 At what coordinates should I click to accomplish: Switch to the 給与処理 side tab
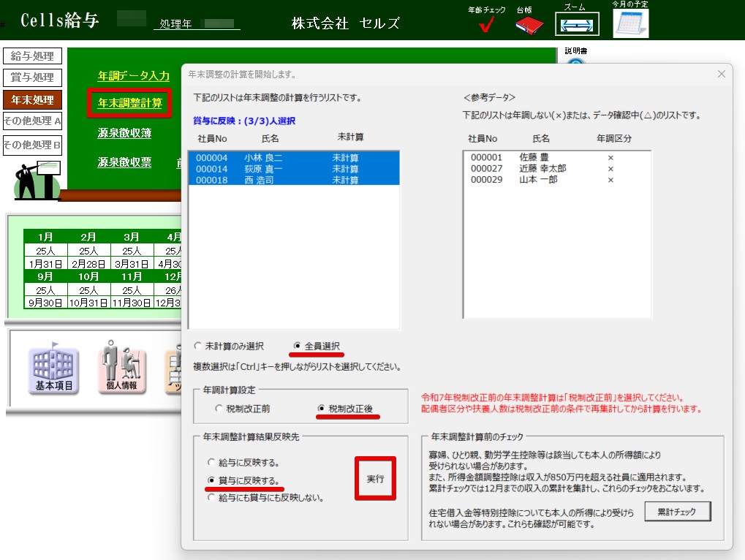(33, 56)
